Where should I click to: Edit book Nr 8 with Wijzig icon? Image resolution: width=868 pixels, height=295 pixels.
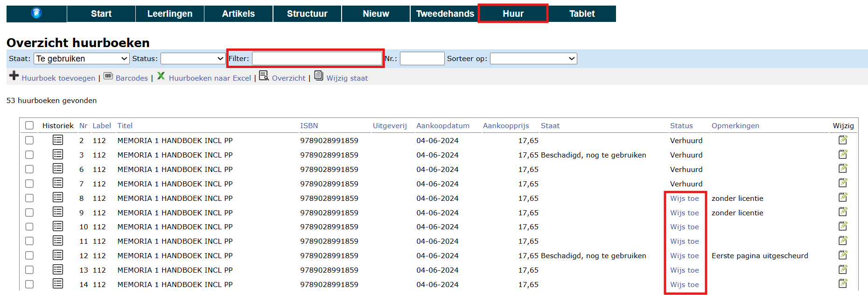pyautogui.click(x=843, y=198)
